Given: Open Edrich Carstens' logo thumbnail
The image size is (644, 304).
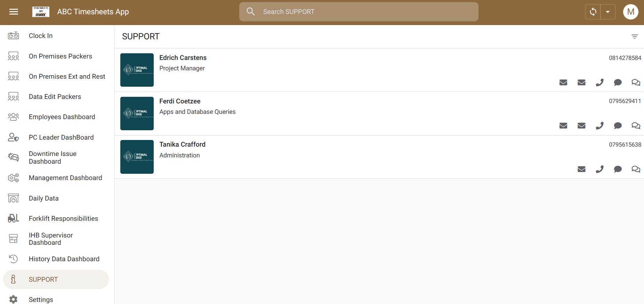Looking at the screenshot, I should [137, 70].
